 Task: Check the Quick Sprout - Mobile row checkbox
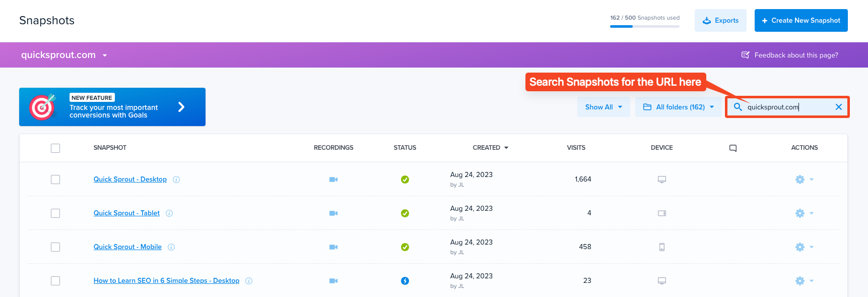[x=55, y=247]
